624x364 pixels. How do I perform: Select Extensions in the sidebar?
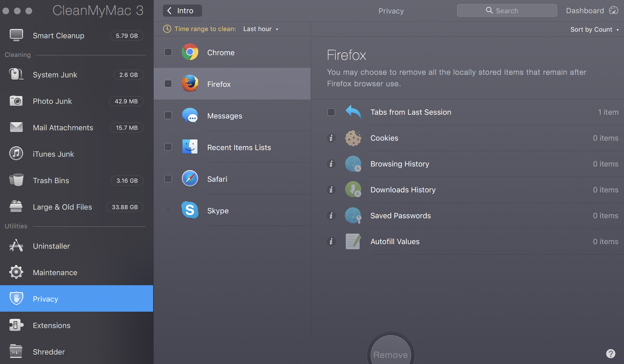pos(77,325)
